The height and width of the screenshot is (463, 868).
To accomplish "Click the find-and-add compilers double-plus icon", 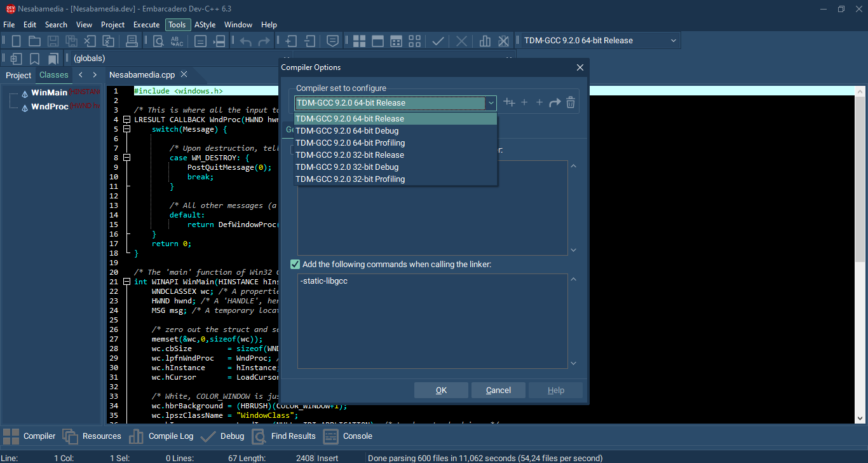I will tap(509, 102).
